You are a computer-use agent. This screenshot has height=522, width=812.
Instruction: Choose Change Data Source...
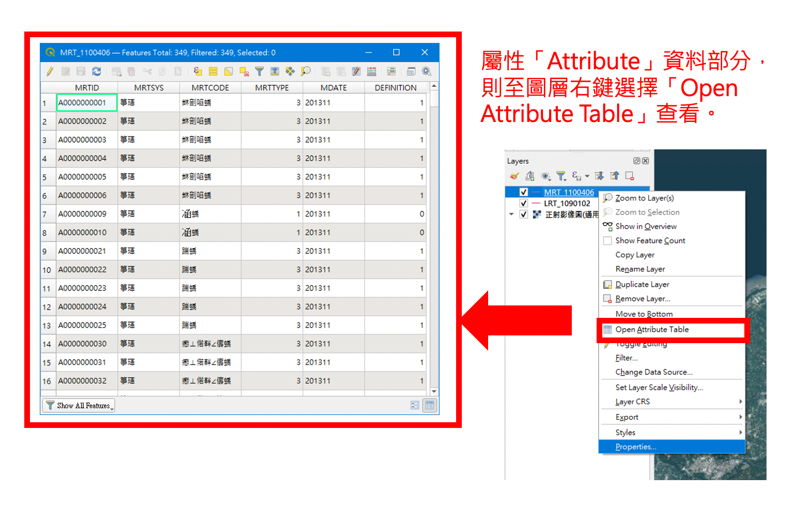(x=654, y=372)
